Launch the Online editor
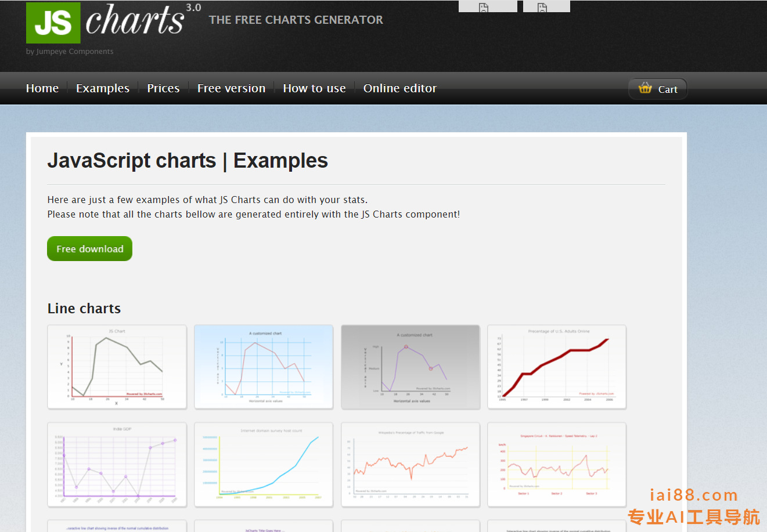This screenshot has height=532, width=767. (400, 88)
